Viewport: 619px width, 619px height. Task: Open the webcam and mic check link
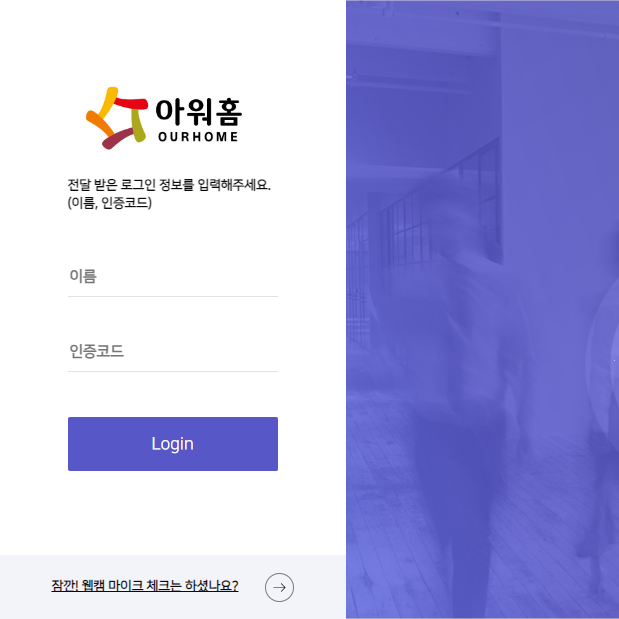(145, 585)
